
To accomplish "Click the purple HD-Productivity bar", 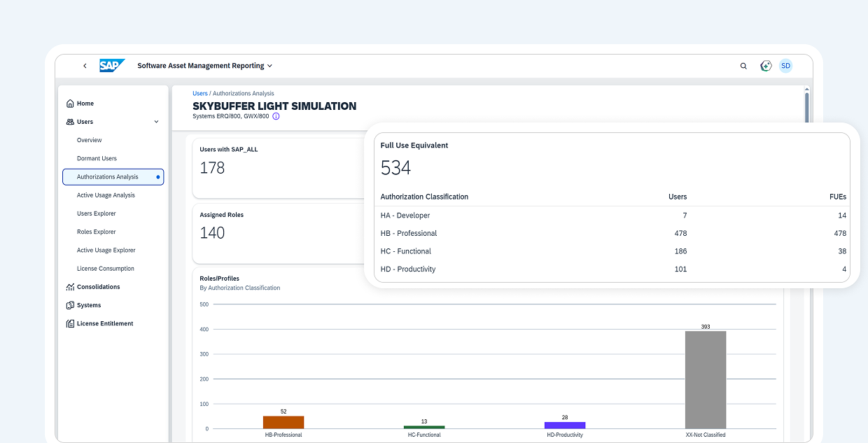I will coord(565,425).
